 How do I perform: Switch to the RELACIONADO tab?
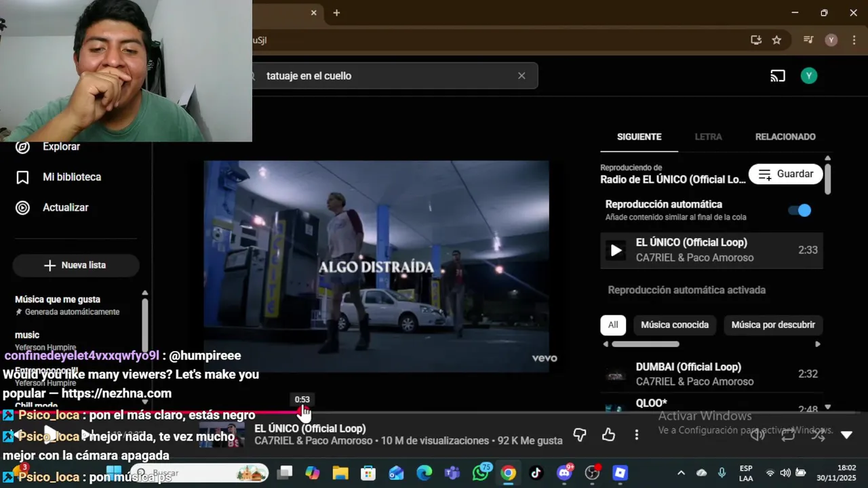pos(785,137)
